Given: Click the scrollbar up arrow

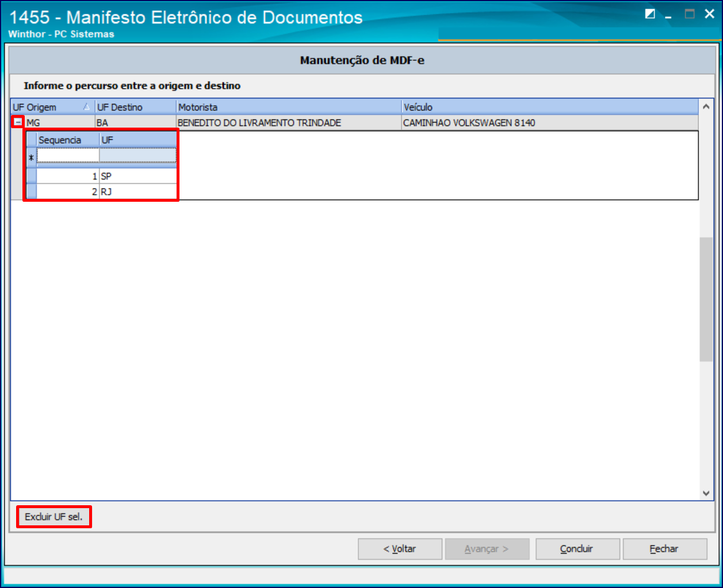Looking at the screenshot, I should click(706, 107).
